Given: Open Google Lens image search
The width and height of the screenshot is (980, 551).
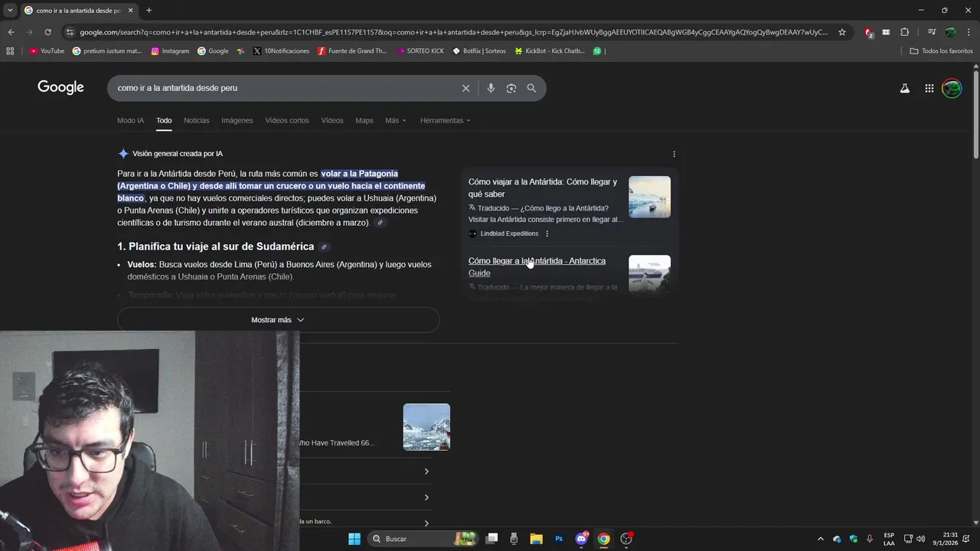Looking at the screenshot, I should pos(511,88).
